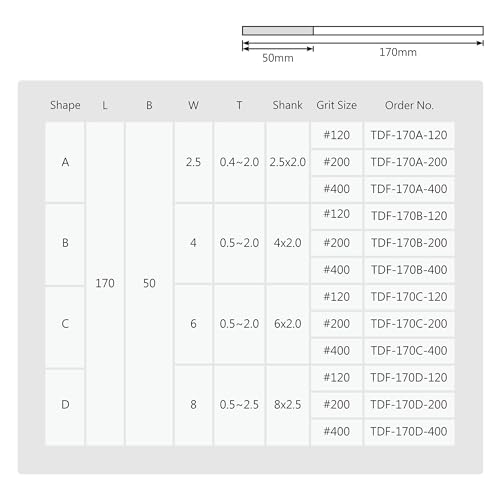Click the Order No. column header
Viewport: 500px width, 500px height.
coord(409,105)
